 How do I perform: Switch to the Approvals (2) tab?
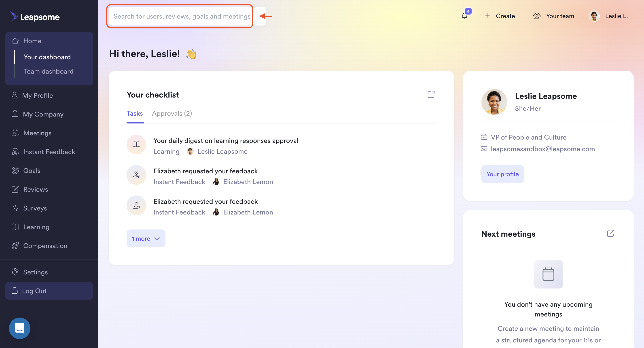[x=172, y=113]
